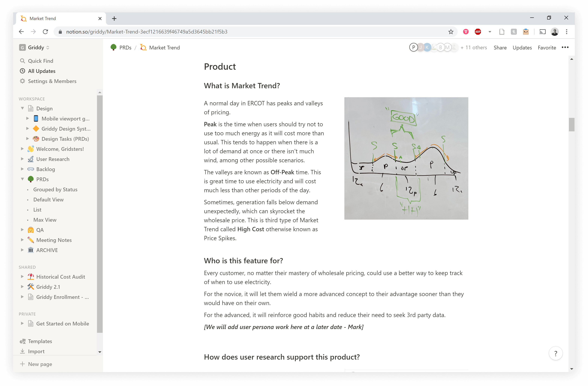Click the question mark help button
The height and width of the screenshot is (386, 588).
pos(555,353)
